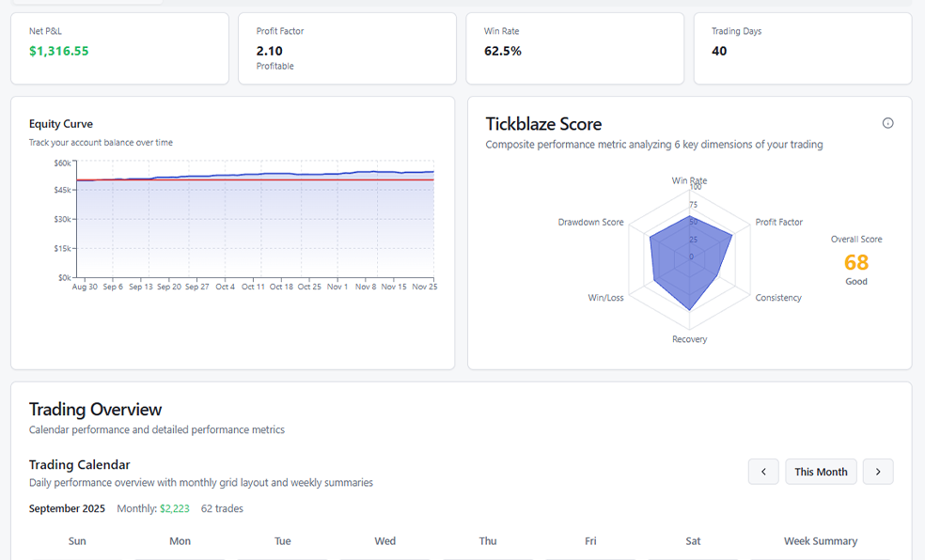Click the Nov 25 label on equity chart
This screenshot has width=925, height=560.
point(425,287)
